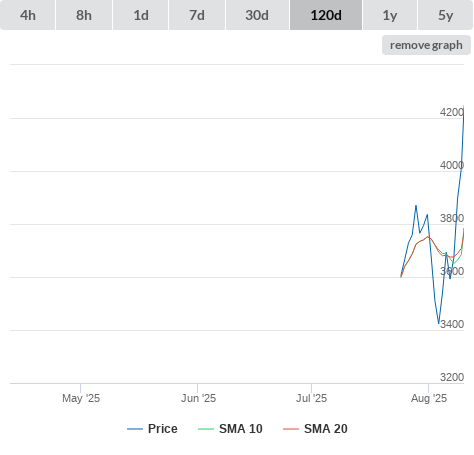The width and height of the screenshot is (474, 455).
Task: Click the Aug '25 axis tick label
Action: click(429, 398)
